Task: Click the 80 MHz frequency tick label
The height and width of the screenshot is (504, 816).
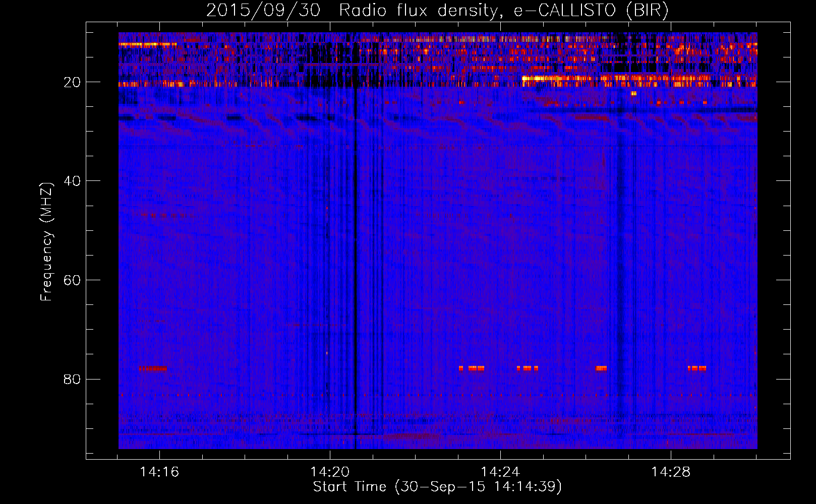Action: (72, 379)
